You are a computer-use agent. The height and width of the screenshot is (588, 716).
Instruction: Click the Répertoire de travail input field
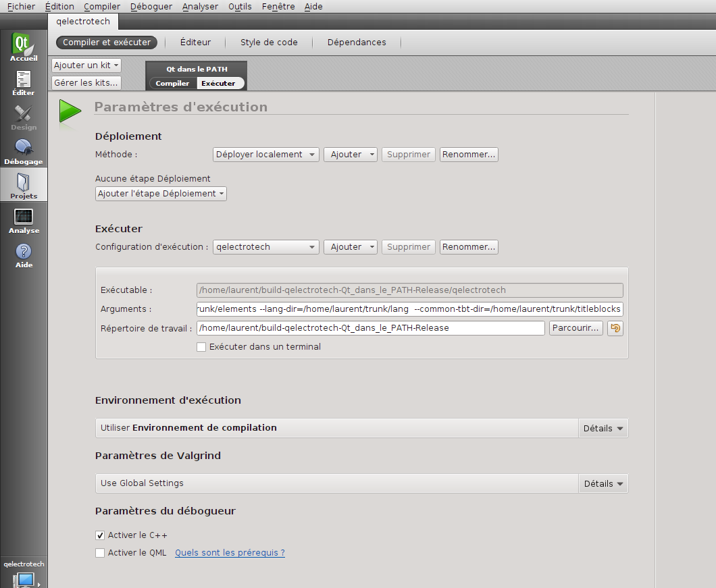370,328
